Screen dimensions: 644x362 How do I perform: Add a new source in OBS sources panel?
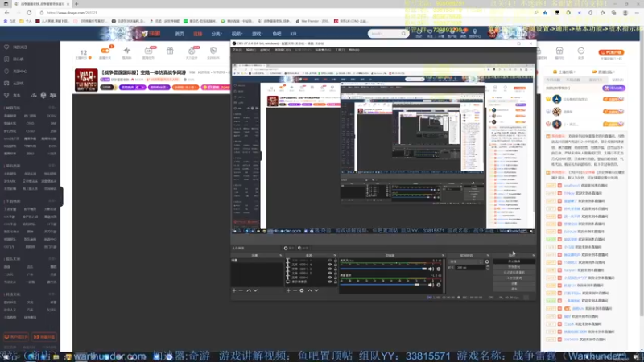288,290
